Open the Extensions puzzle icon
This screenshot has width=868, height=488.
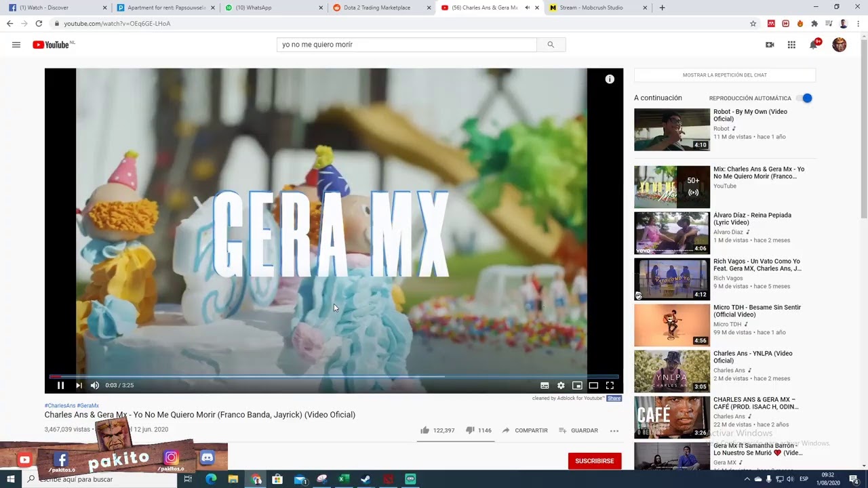[x=814, y=24]
